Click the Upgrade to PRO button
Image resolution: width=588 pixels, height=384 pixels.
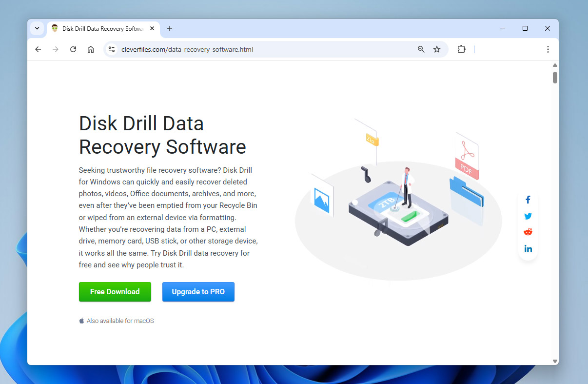tap(198, 292)
